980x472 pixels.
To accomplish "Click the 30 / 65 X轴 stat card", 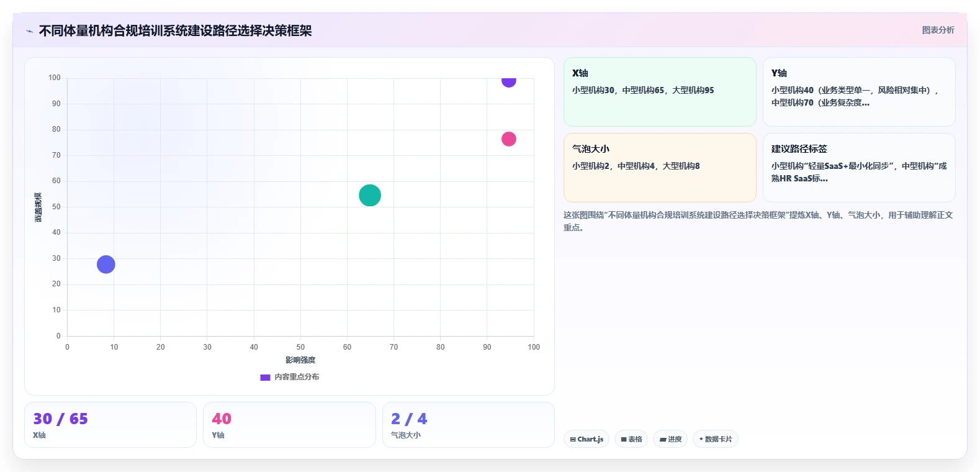I will tap(110, 425).
